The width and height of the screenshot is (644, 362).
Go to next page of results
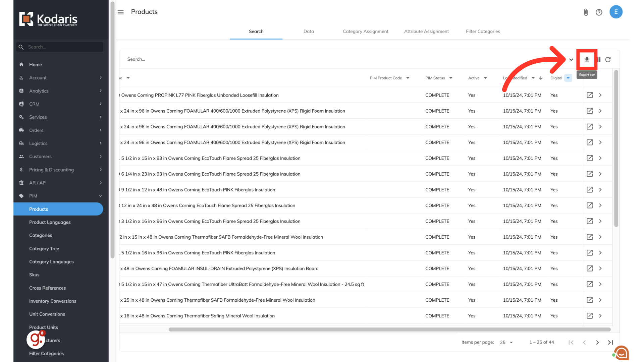597,342
